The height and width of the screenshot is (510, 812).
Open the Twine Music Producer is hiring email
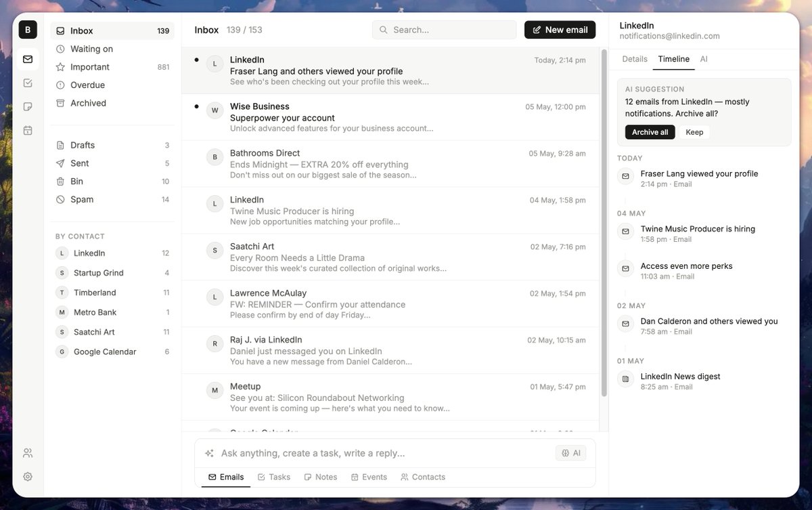[390, 211]
